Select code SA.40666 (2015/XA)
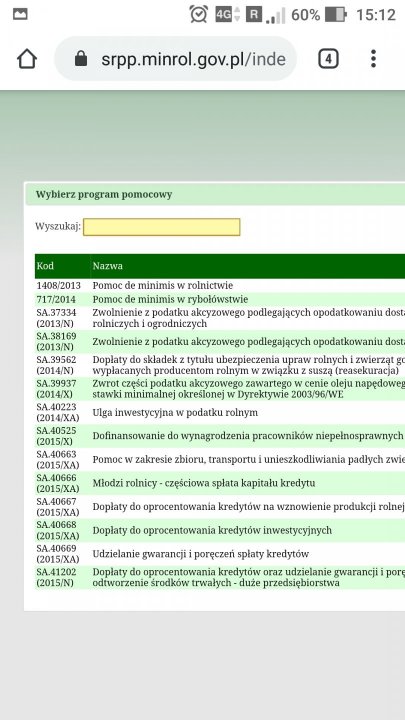Viewport: 405px width, 720px height. click(x=58, y=483)
